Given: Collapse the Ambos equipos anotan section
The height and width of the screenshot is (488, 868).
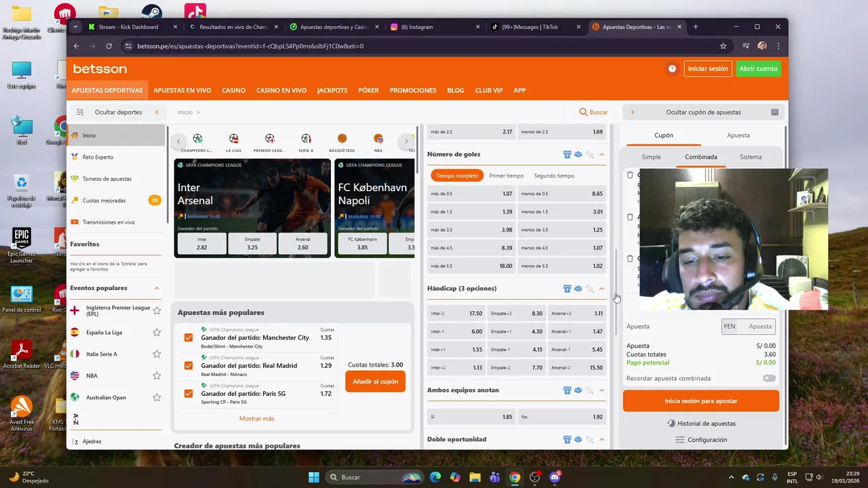Looking at the screenshot, I should point(601,390).
